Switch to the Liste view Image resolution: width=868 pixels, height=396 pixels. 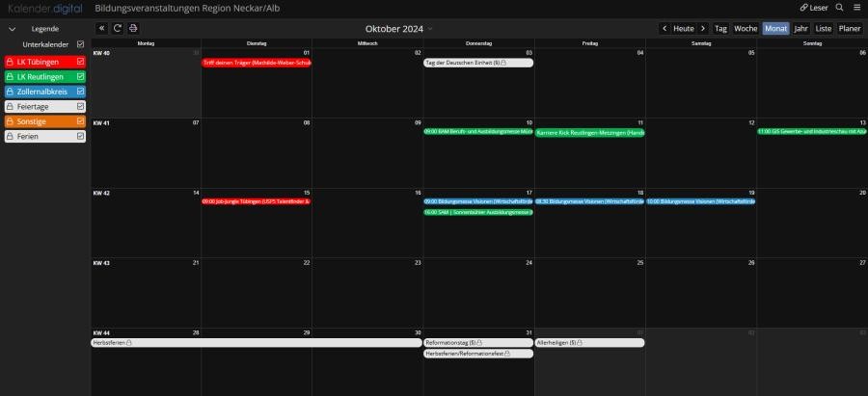(x=823, y=29)
